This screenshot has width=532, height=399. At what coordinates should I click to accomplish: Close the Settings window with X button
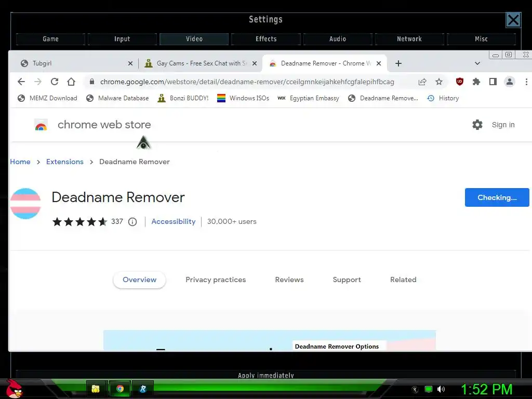tap(513, 20)
